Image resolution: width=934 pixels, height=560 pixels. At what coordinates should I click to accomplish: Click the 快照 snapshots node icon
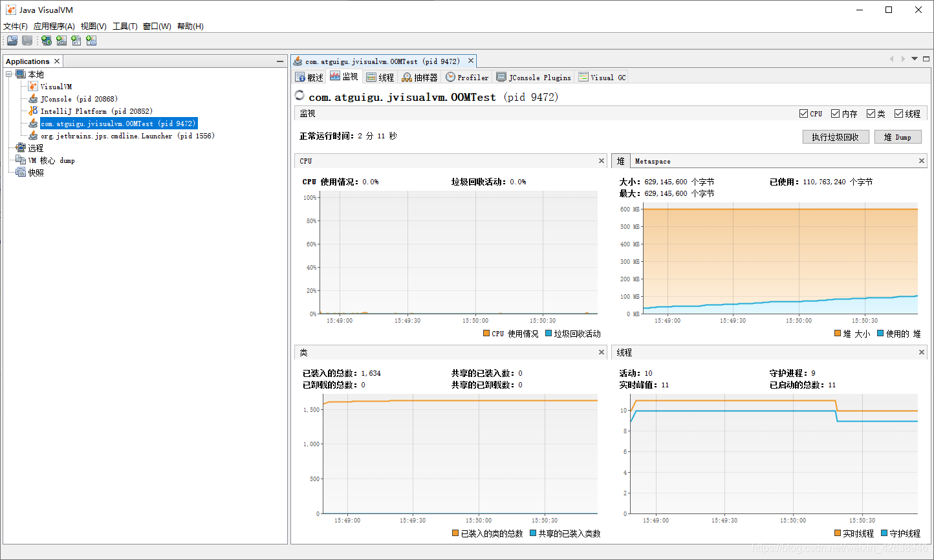[21, 172]
